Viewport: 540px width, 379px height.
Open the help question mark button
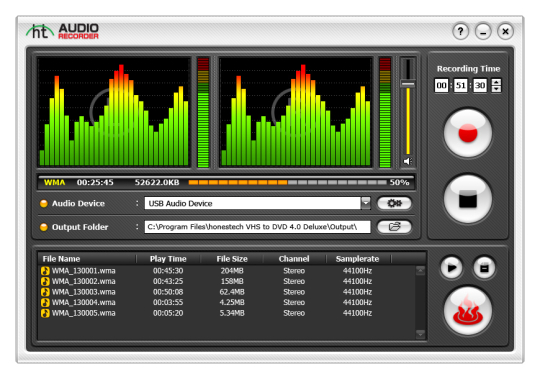[x=460, y=32]
